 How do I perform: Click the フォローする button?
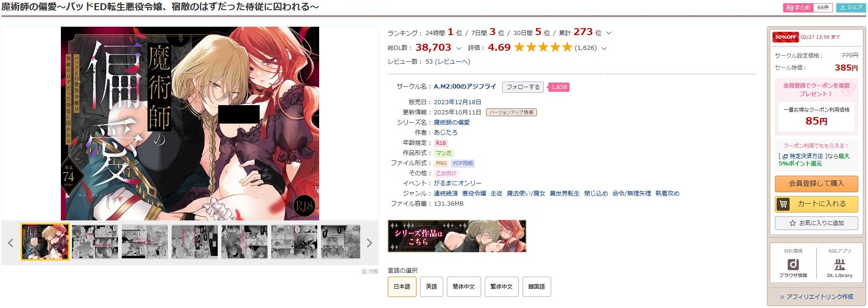(523, 87)
